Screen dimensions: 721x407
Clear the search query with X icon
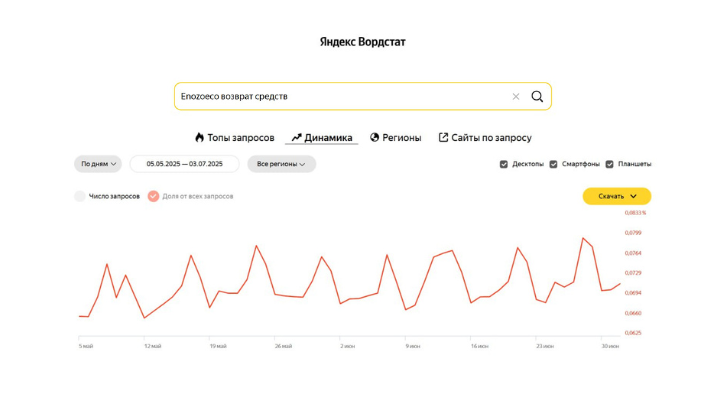516,97
